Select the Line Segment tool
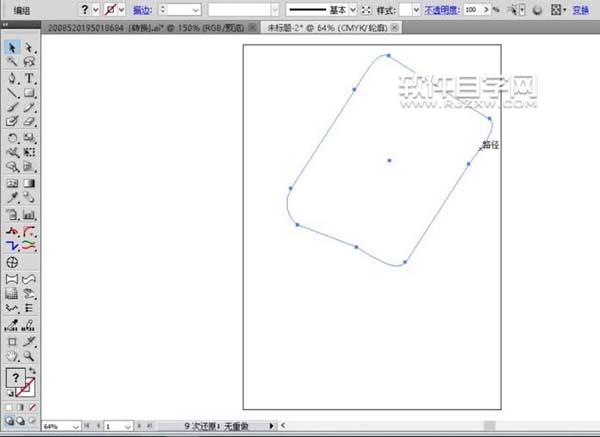This screenshot has height=437, width=600. 12,93
